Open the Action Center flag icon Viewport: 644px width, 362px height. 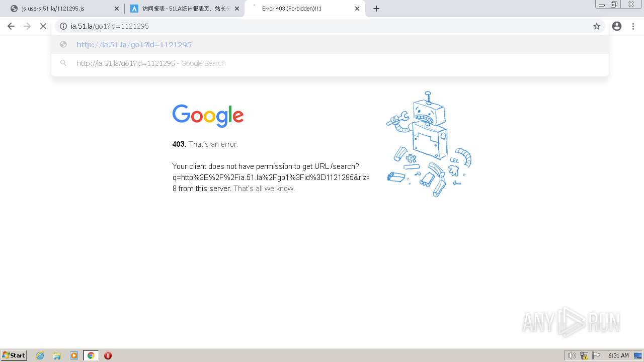(x=596, y=355)
